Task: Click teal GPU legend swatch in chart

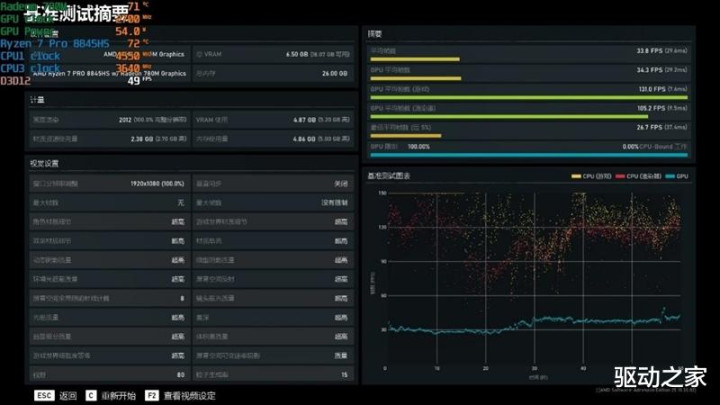Action: click(x=670, y=176)
